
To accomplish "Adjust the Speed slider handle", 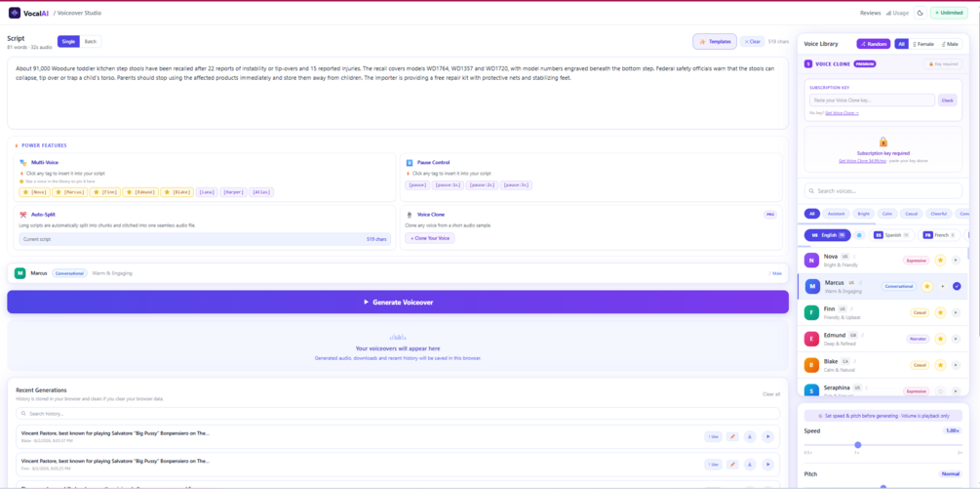I will (x=857, y=445).
